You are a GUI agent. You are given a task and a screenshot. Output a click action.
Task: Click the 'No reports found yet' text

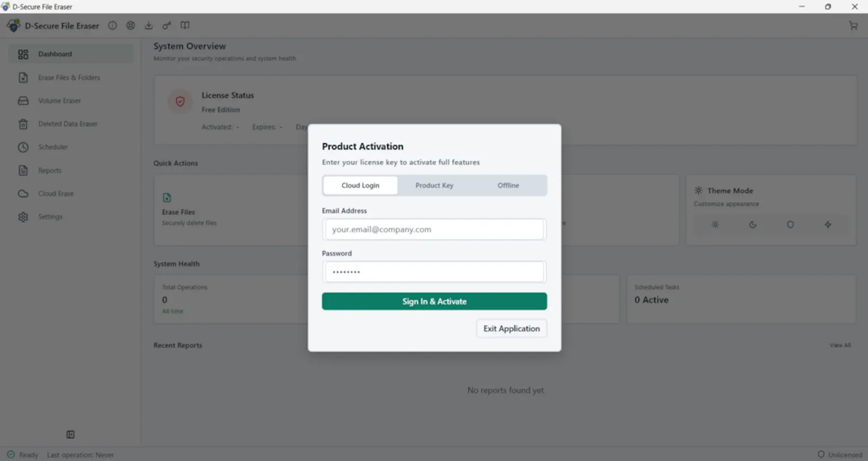pyautogui.click(x=506, y=390)
